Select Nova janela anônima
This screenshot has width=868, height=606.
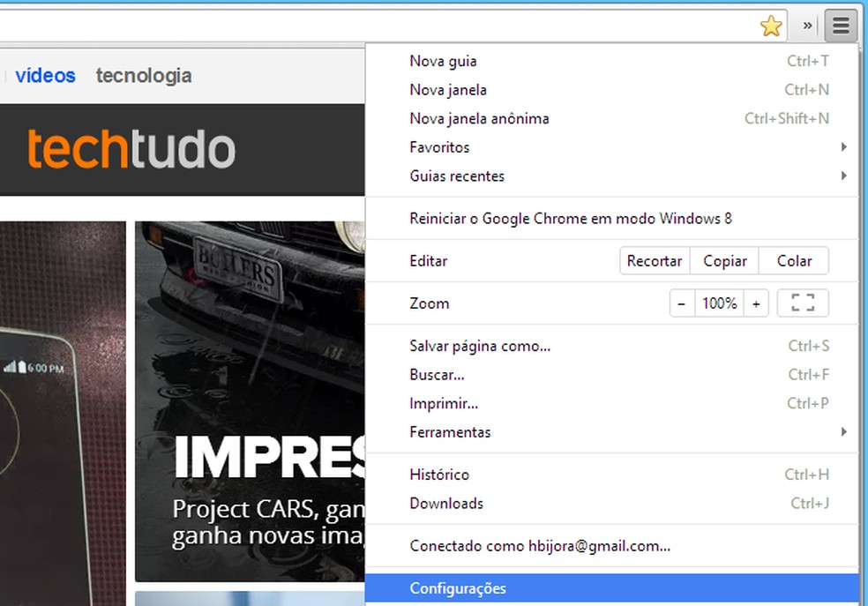tap(479, 117)
